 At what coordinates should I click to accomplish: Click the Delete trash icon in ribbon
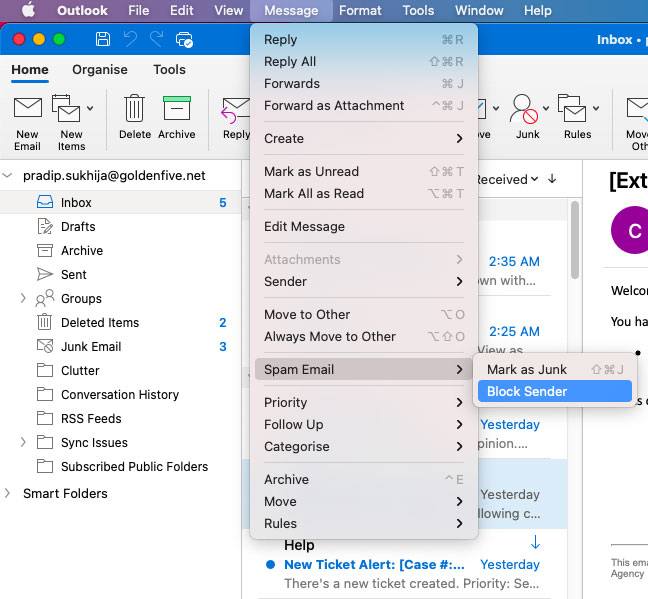(x=134, y=109)
